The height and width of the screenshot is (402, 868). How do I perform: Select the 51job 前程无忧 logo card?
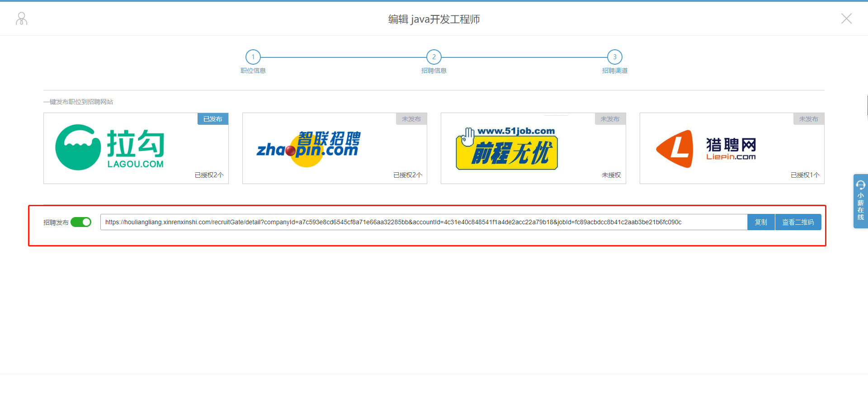(x=533, y=148)
